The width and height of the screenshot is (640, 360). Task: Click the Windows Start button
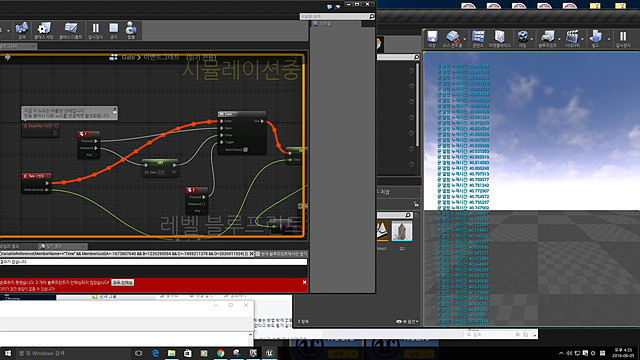[x=8, y=353]
